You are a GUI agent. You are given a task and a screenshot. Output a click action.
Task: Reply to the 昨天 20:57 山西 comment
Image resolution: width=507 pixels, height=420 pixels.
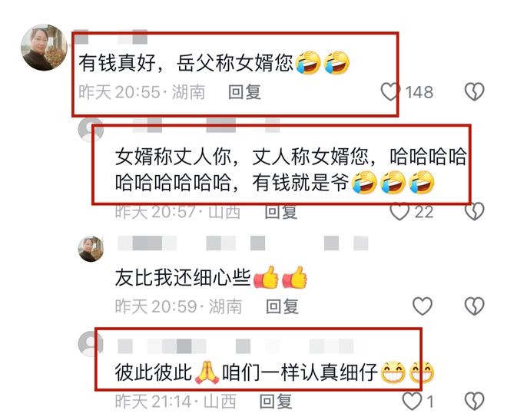280,212
